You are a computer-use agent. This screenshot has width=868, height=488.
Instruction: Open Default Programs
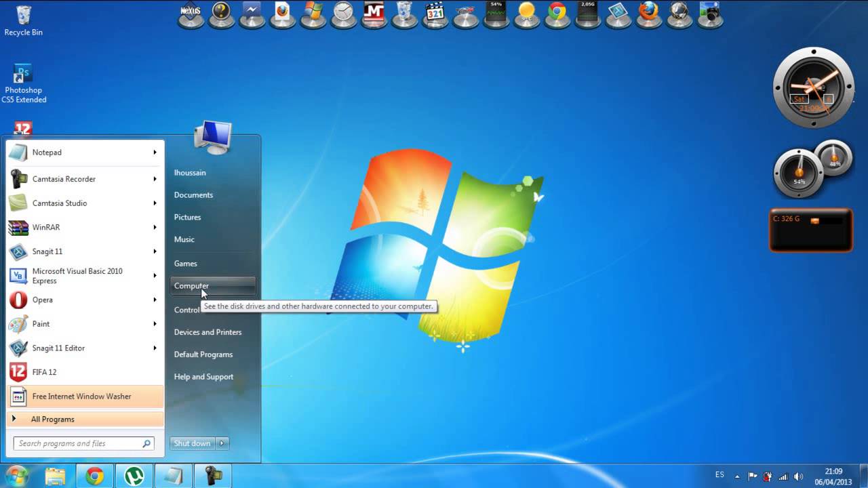click(x=203, y=354)
